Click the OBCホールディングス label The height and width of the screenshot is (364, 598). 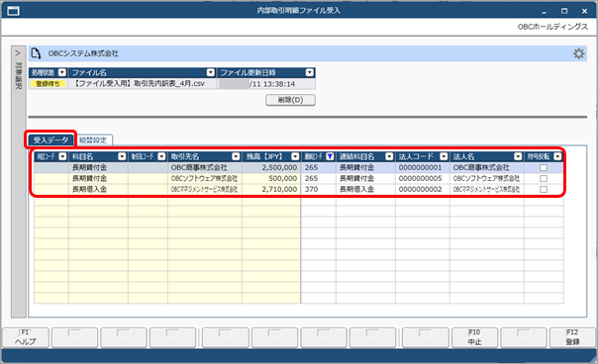(x=552, y=27)
